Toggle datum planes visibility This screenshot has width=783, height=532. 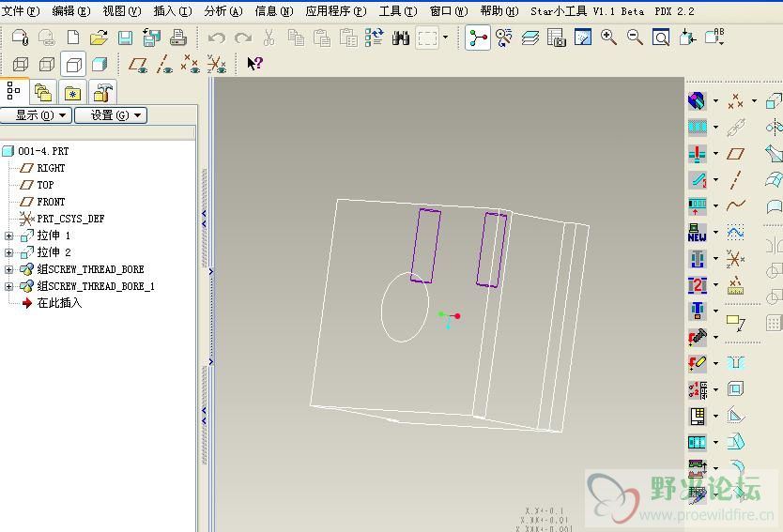pyautogui.click(x=138, y=65)
